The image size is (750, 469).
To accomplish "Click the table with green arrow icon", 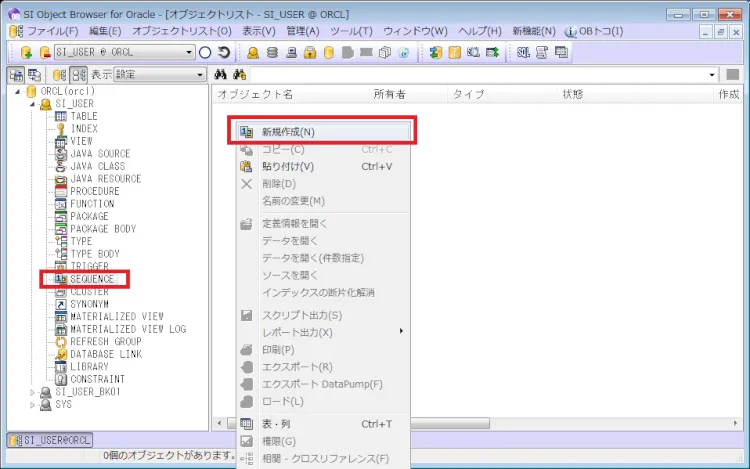I will click(492, 52).
